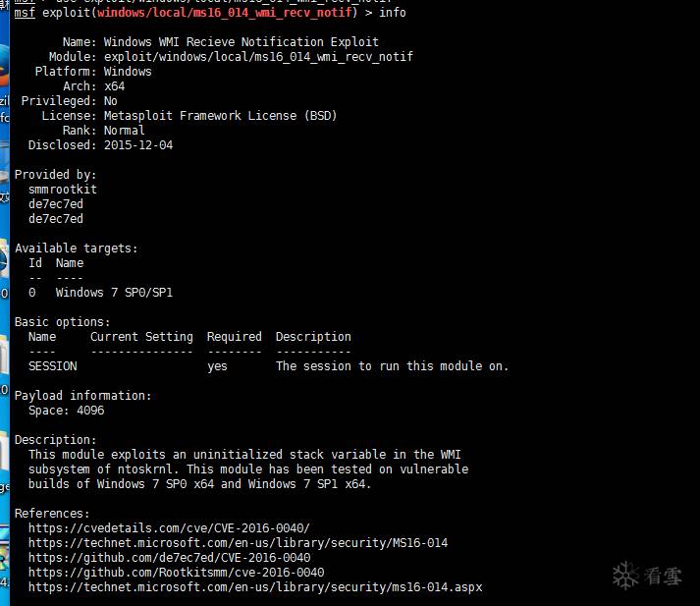Click the red module path in the prompt
The height and width of the screenshot is (606, 700).
tap(225, 13)
